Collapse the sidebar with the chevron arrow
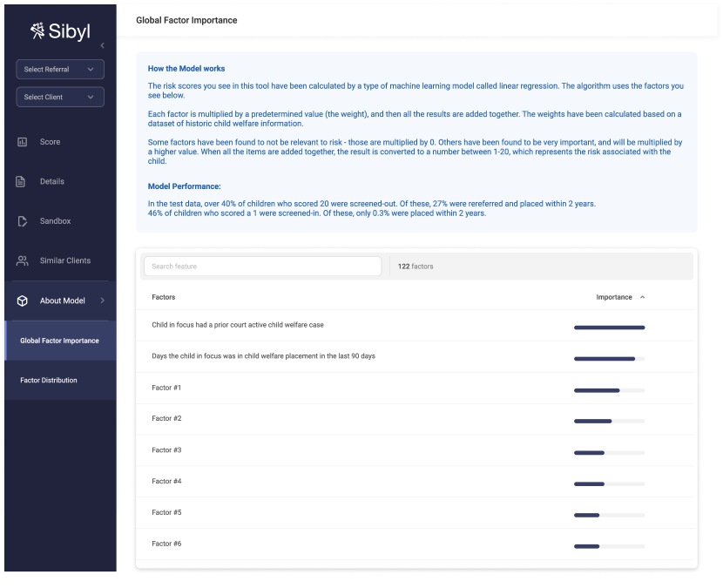This screenshot has height=588, width=723. click(x=102, y=45)
